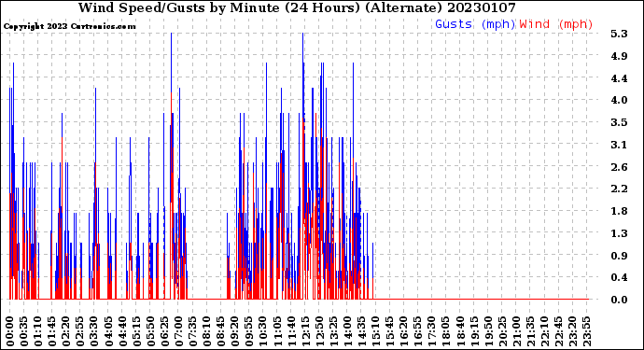
Task: Click the 15:10 time label
Action: (x=375, y=331)
